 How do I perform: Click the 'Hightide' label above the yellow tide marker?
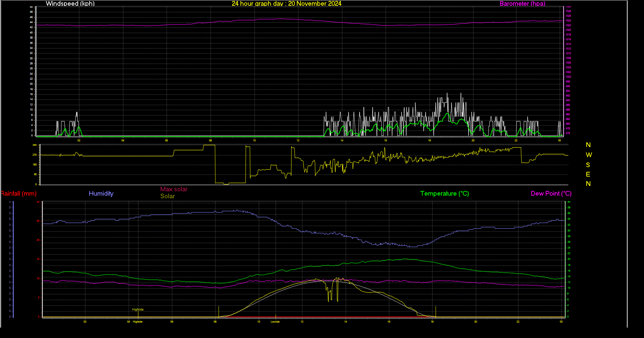point(138,310)
